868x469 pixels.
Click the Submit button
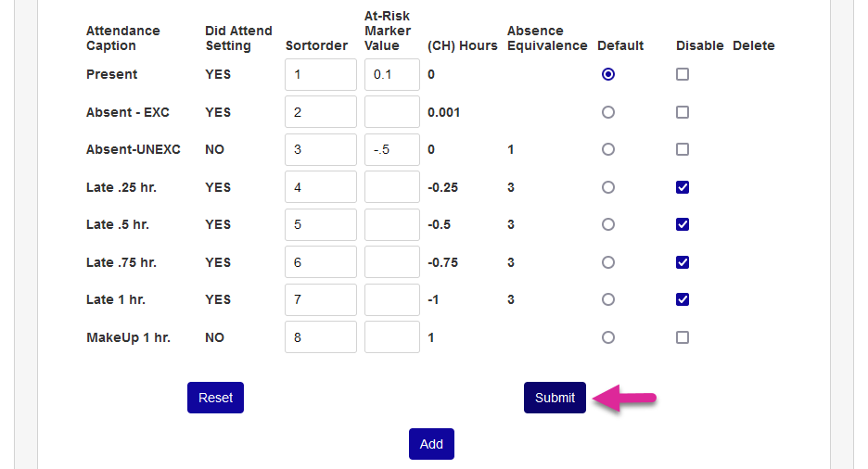(555, 398)
